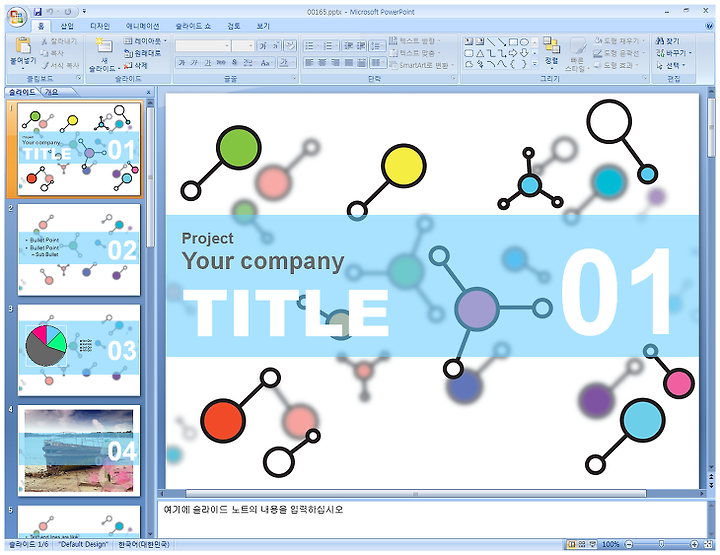Click Fit slide to window button

click(709, 544)
